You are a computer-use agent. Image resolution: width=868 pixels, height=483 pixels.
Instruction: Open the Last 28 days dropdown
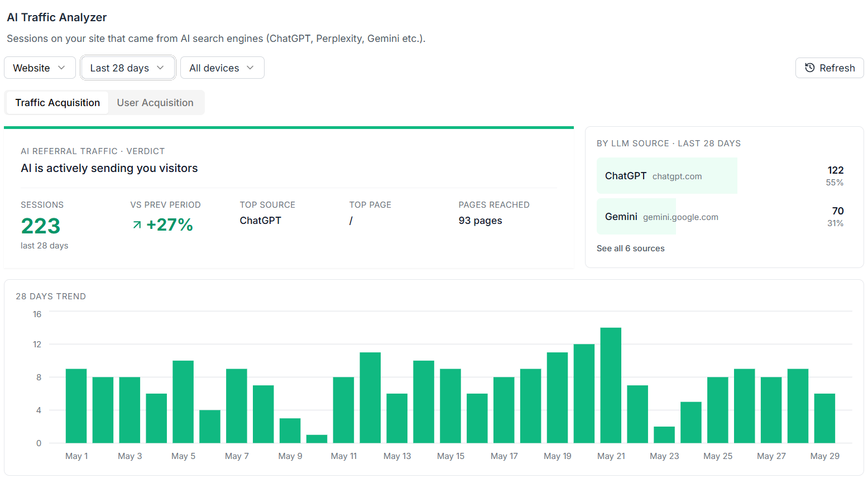click(128, 68)
